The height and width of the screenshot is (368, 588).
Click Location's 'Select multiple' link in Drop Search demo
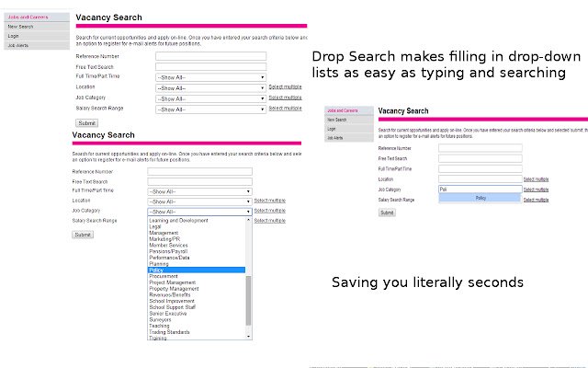click(x=536, y=179)
